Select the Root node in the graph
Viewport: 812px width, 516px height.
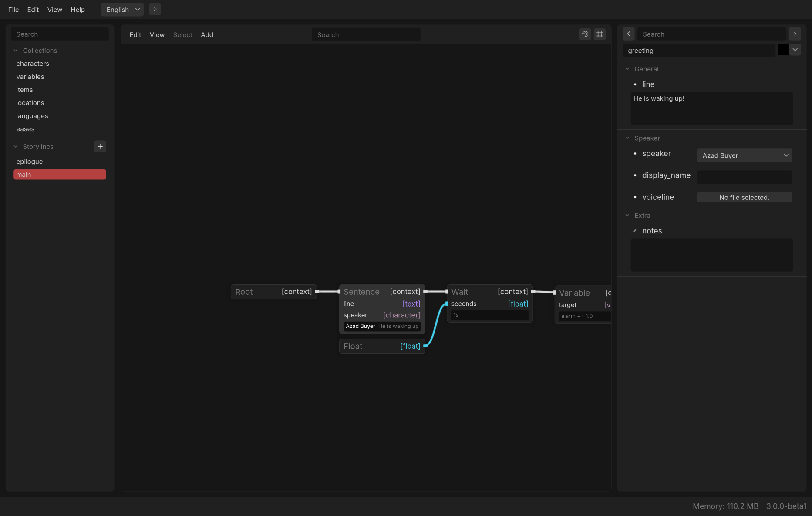[273, 292]
